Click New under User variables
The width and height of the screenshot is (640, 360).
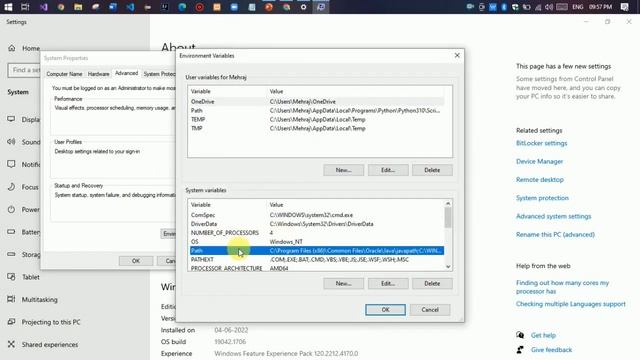(343, 170)
